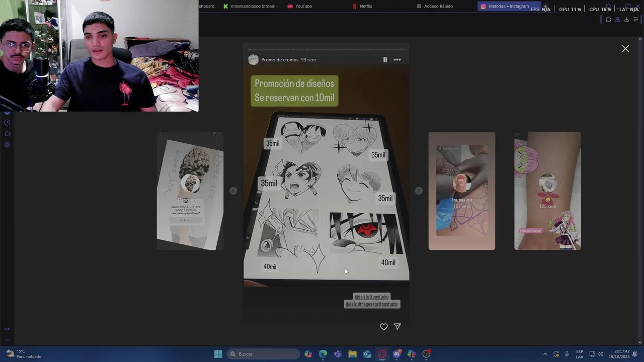Open the 1ra sesion story preview
The width and height of the screenshot is (644, 362).
click(x=462, y=191)
